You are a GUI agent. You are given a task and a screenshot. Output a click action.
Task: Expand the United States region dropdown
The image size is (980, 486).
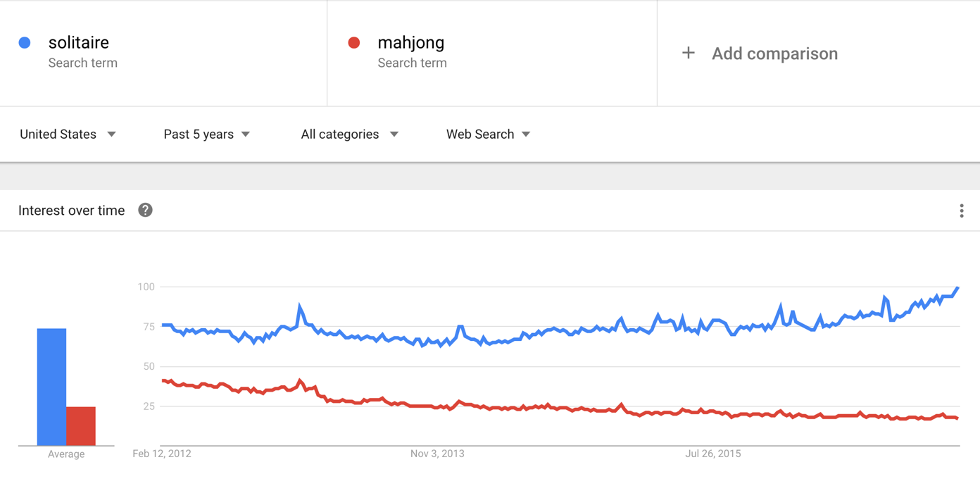coord(68,134)
